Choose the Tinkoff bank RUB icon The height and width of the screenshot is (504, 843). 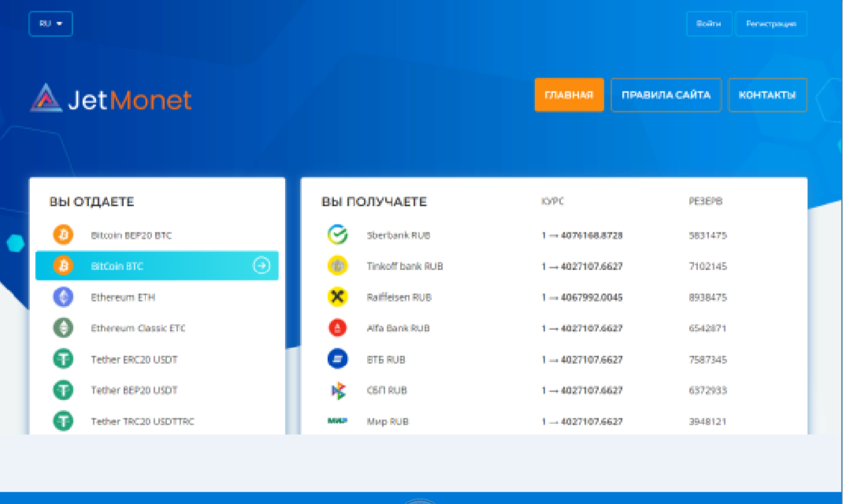point(338,265)
